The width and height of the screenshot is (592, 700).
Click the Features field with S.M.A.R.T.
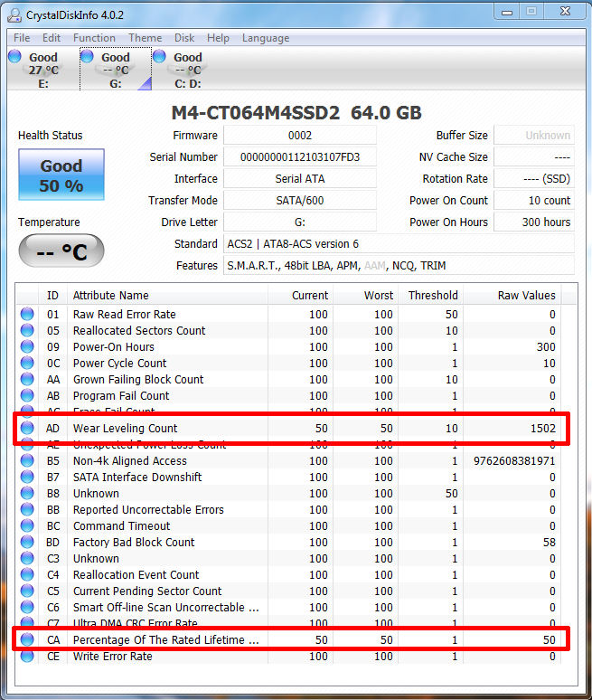point(399,266)
